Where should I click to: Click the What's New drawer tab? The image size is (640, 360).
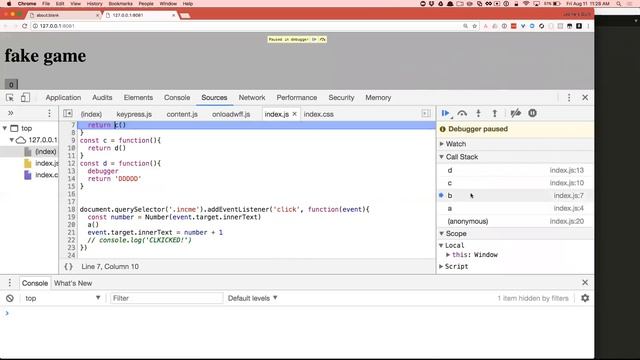pos(73,283)
